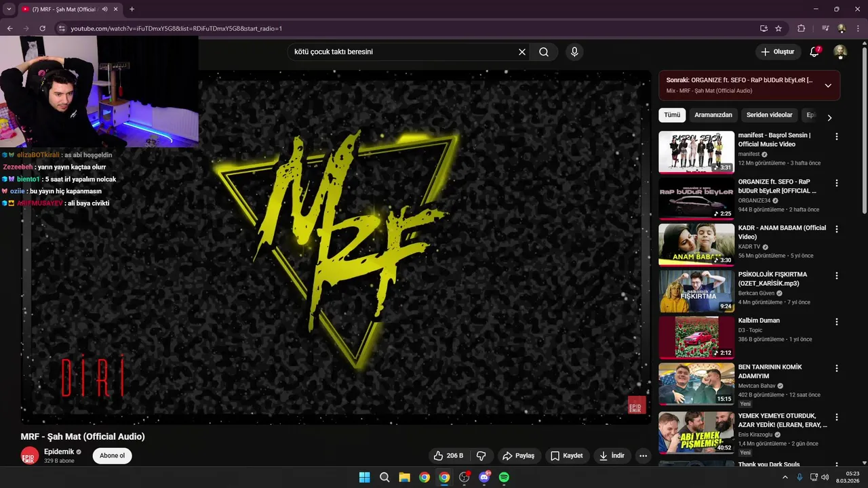
Task: Bookmark this page with the star
Action: (x=778, y=28)
